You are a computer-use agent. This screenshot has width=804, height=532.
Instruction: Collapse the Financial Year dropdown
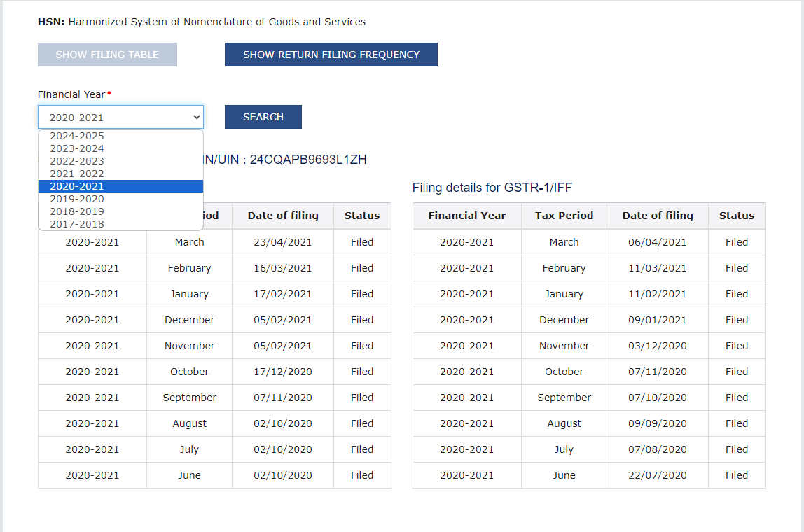click(x=120, y=117)
